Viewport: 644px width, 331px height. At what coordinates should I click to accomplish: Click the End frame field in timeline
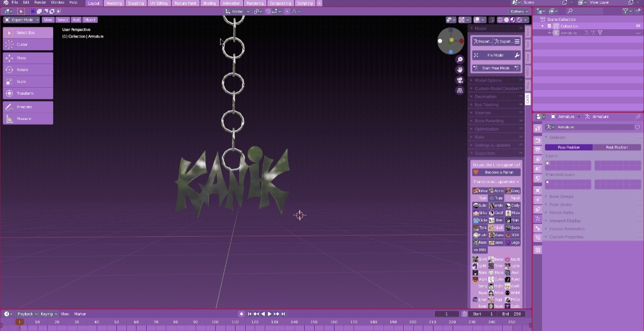click(x=512, y=314)
